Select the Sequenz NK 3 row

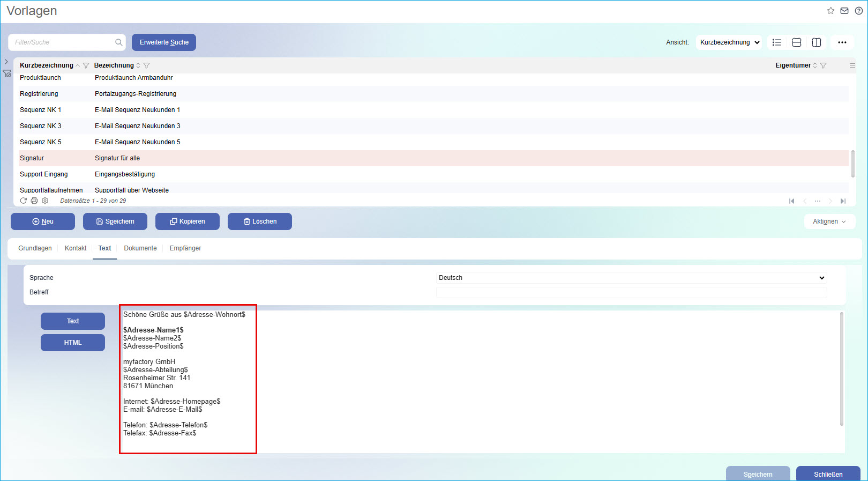[433, 126]
